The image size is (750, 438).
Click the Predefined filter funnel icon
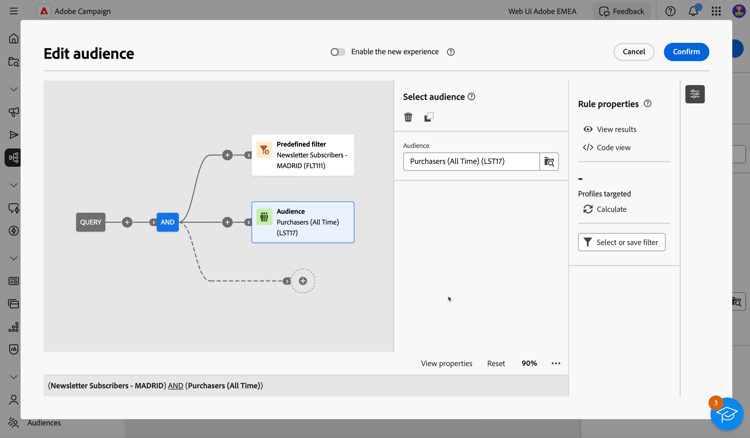[x=264, y=150]
